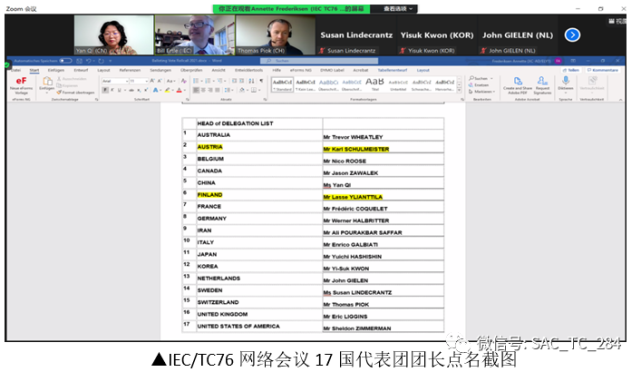Switch to the Referenzen tab
Viewport: 641px width, 372px height.
[130, 70]
